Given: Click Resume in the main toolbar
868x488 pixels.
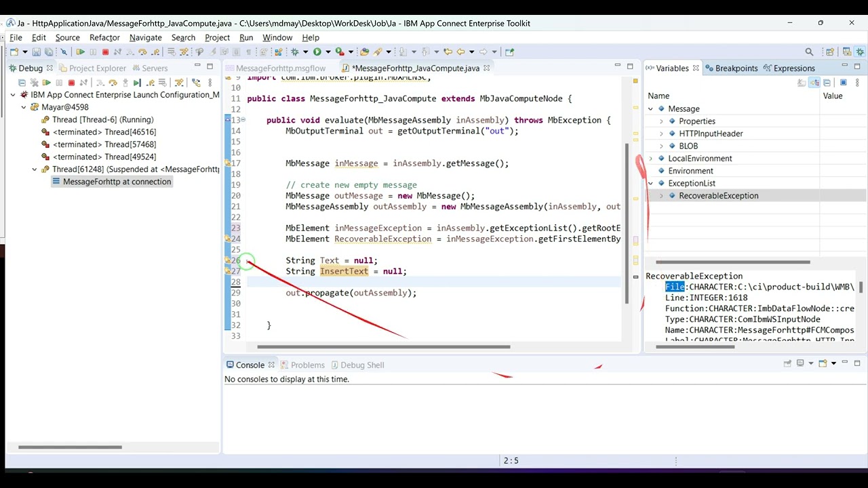Looking at the screenshot, I should [80, 52].
